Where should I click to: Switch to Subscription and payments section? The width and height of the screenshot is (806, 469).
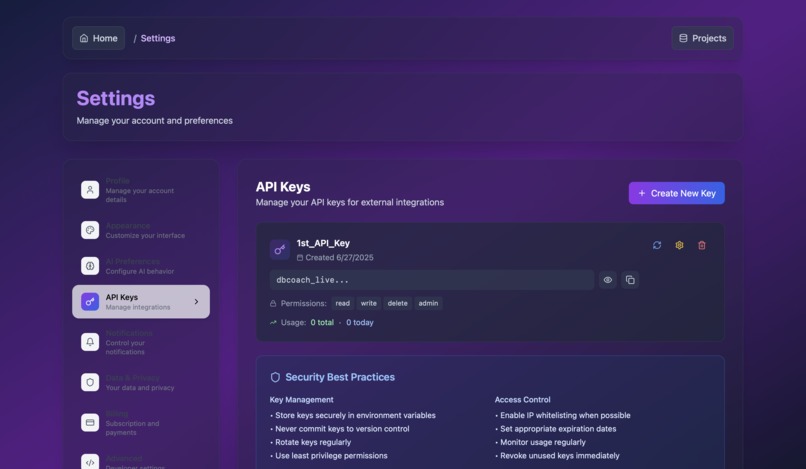tap(141, 422)
